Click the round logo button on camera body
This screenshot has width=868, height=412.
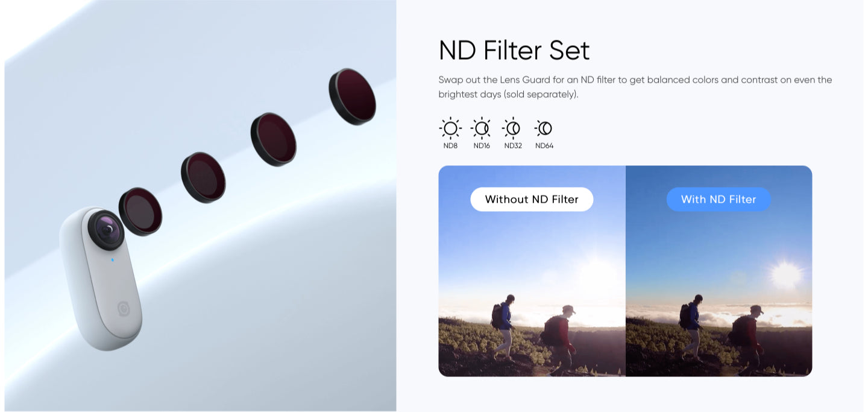(x=124, y=309)
